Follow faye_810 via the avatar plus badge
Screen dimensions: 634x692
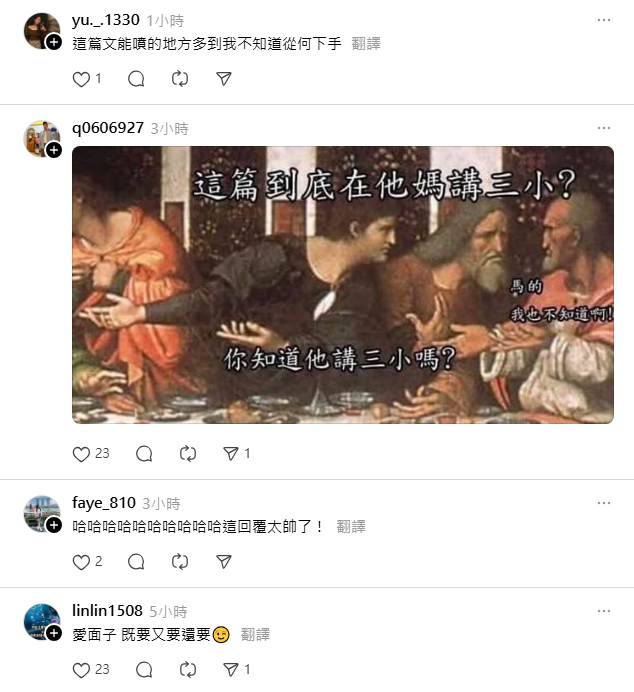pos(54,525)
